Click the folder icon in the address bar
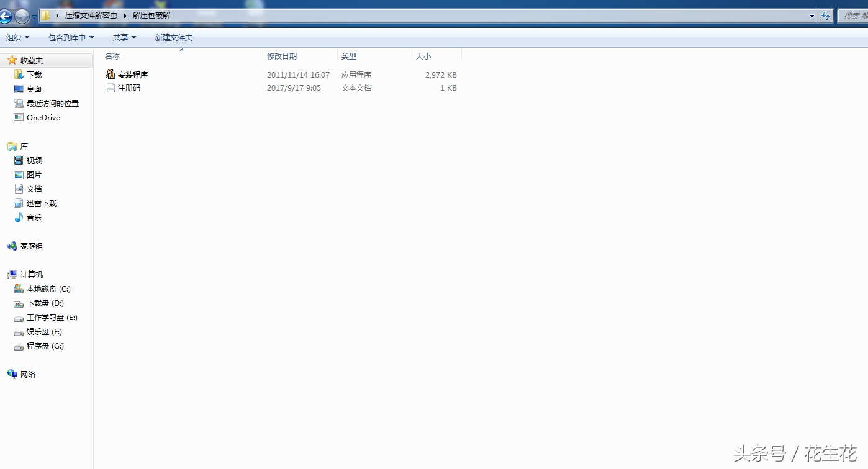 (x=46, y=16)
